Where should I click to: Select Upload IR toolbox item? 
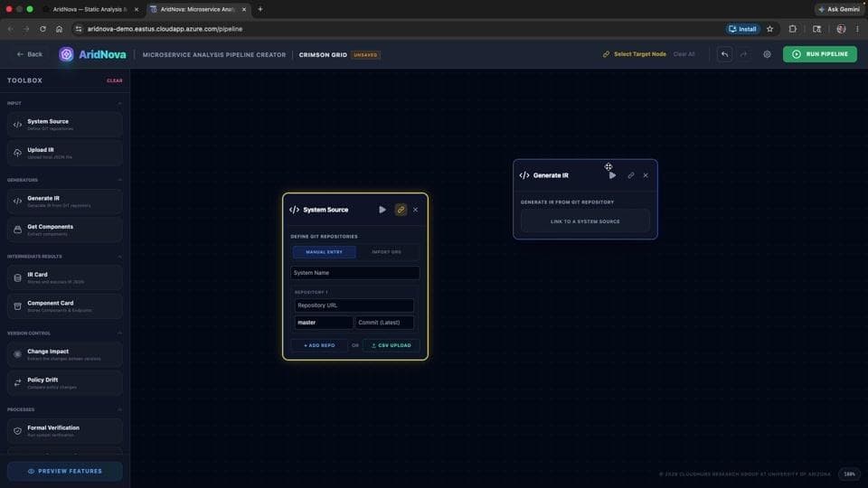pyautogui.click(x=65, y=153)
